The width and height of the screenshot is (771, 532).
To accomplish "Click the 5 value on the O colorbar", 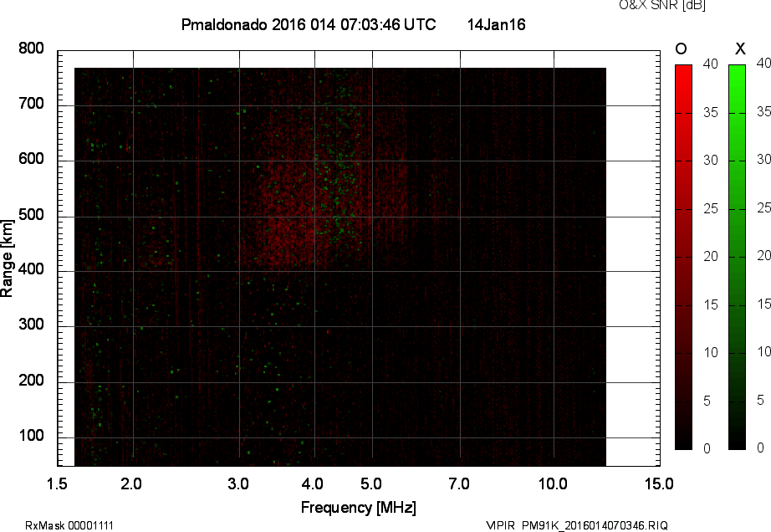I will (707, 402).
